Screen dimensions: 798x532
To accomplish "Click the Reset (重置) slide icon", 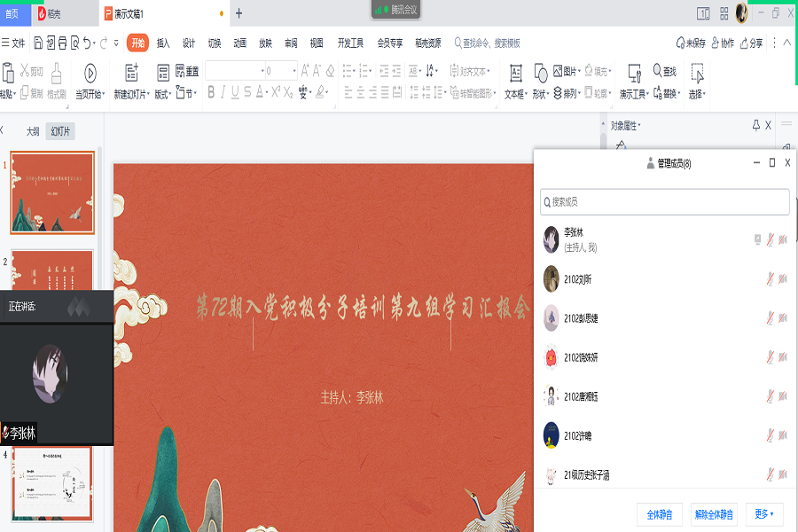I will tap(186, 72).
